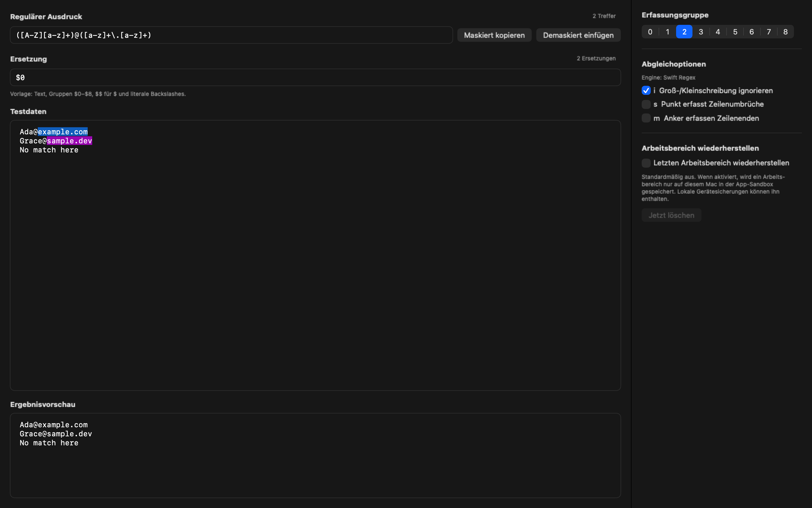Click 'No match here' in Ergebnisvorschau
The height and width of the screenshot is (508, 812).
click(x=49, y=443)
